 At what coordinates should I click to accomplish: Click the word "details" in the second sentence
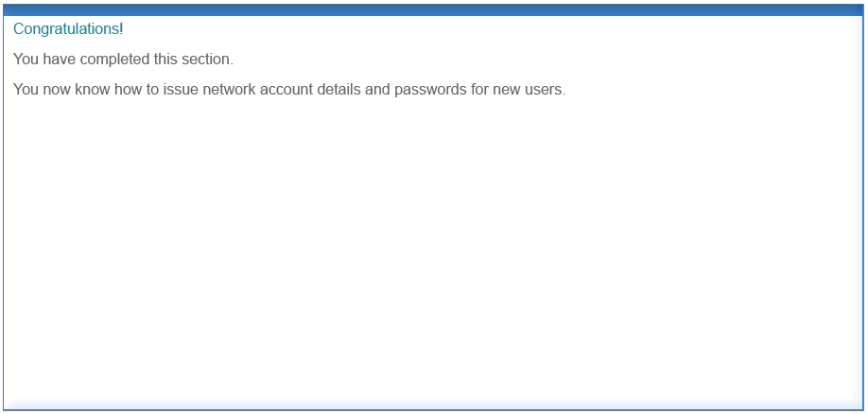pyautogui.click(x=339, y=90)
